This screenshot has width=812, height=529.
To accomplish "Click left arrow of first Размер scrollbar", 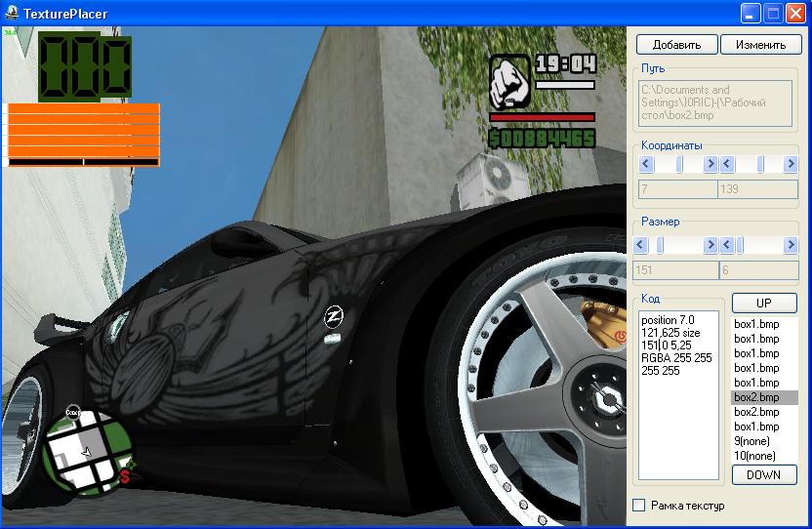I will tap(640, 245).
